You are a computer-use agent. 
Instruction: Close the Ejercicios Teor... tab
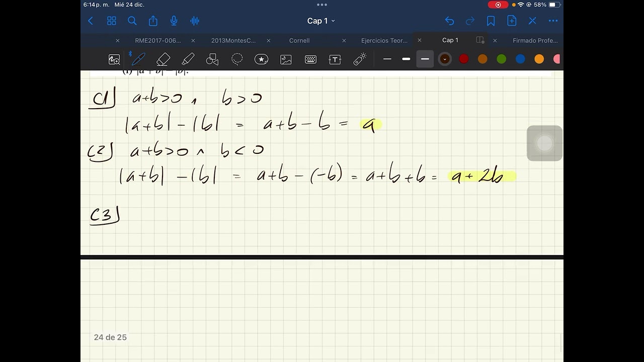tap(344, 40)
